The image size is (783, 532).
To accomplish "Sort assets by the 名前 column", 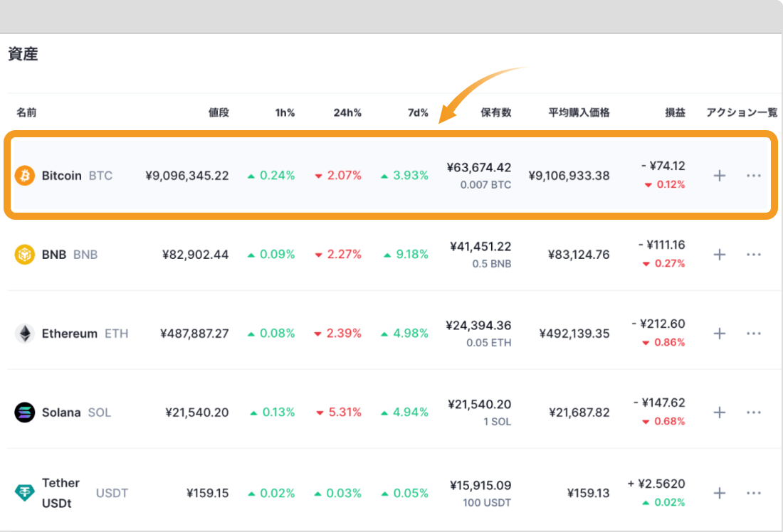I will [26, 113].
